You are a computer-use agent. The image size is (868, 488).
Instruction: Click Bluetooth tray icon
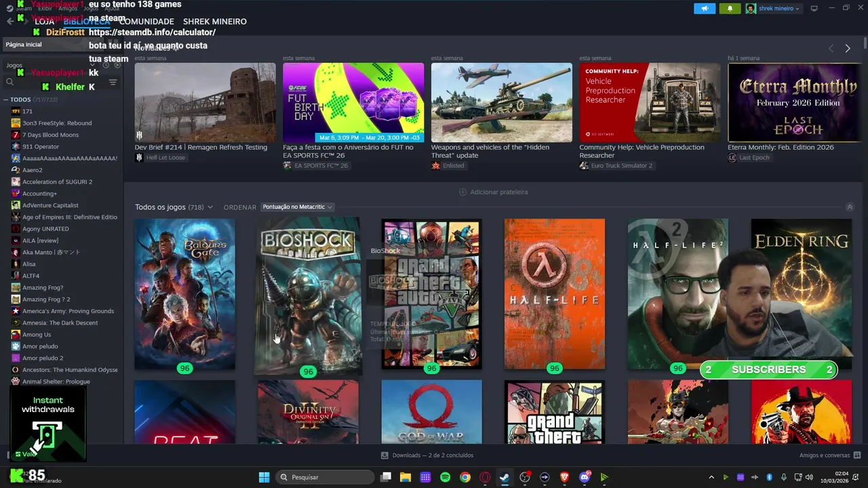pos(770,477)
